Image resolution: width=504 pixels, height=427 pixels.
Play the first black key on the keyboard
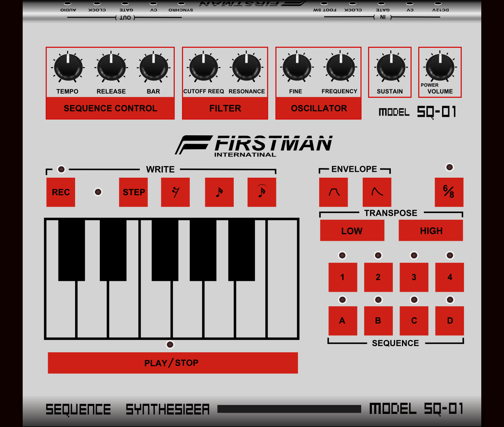pos(72,250)
